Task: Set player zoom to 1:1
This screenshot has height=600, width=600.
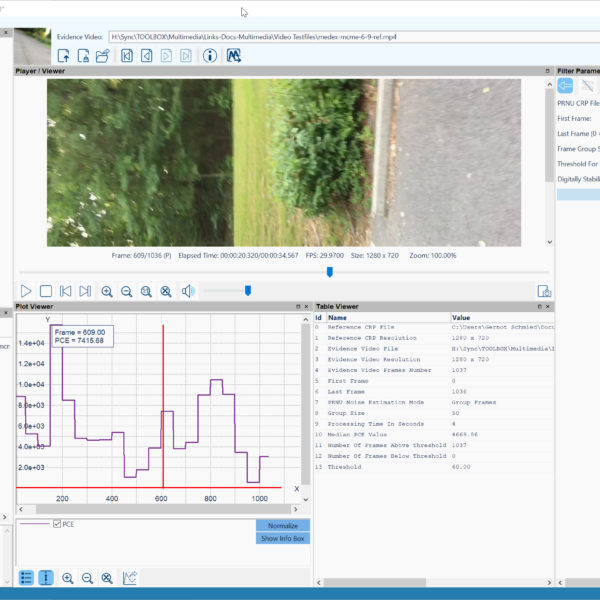Action: click(x=146, y=291)
